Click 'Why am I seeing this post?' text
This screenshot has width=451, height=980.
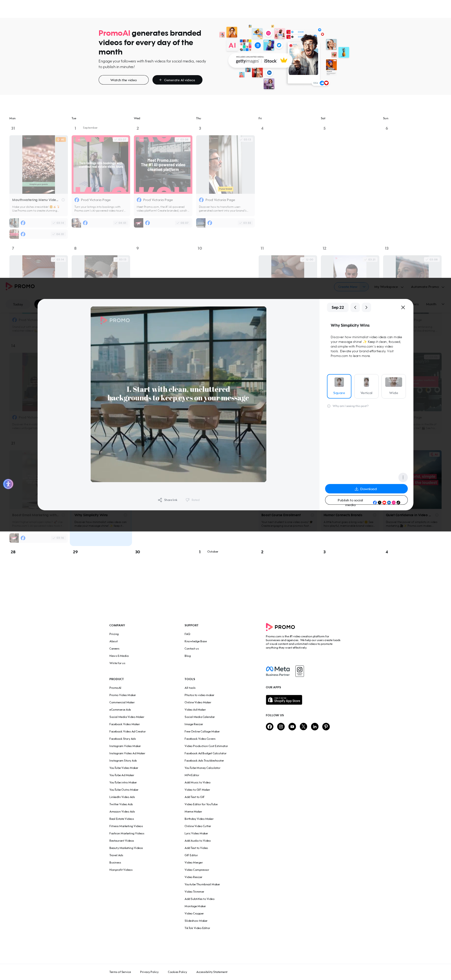tap(350, 406)
